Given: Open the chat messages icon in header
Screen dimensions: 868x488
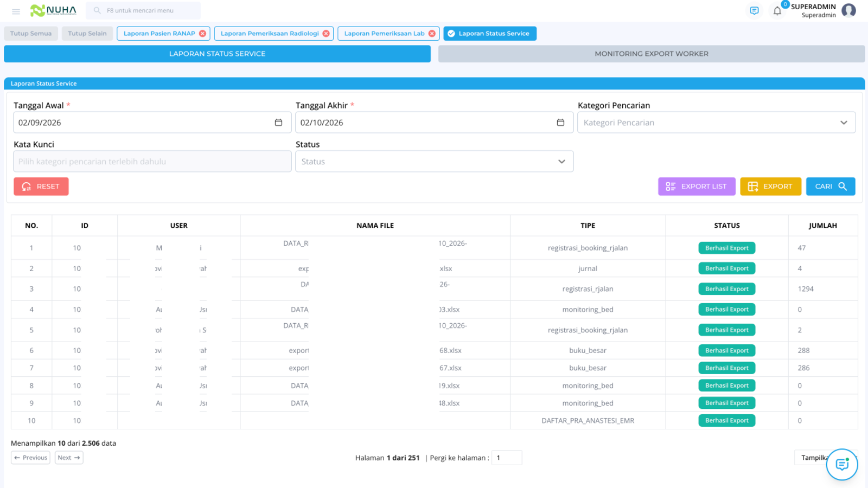Looking at the screenshot, I should 754,11.
